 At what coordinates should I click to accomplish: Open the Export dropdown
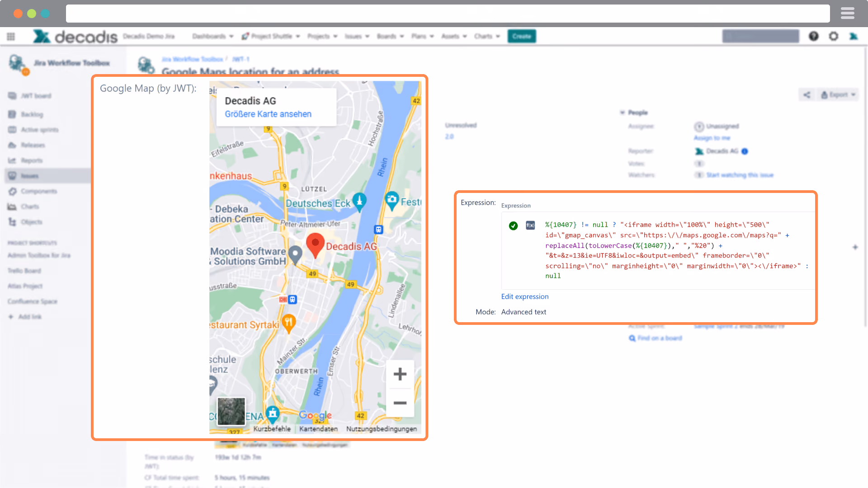(839, 95)
